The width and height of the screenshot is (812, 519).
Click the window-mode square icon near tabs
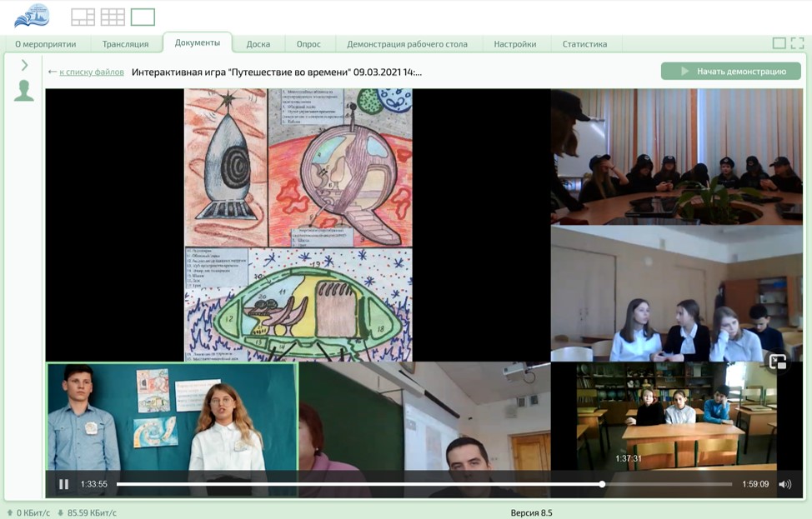pos(779,43)
